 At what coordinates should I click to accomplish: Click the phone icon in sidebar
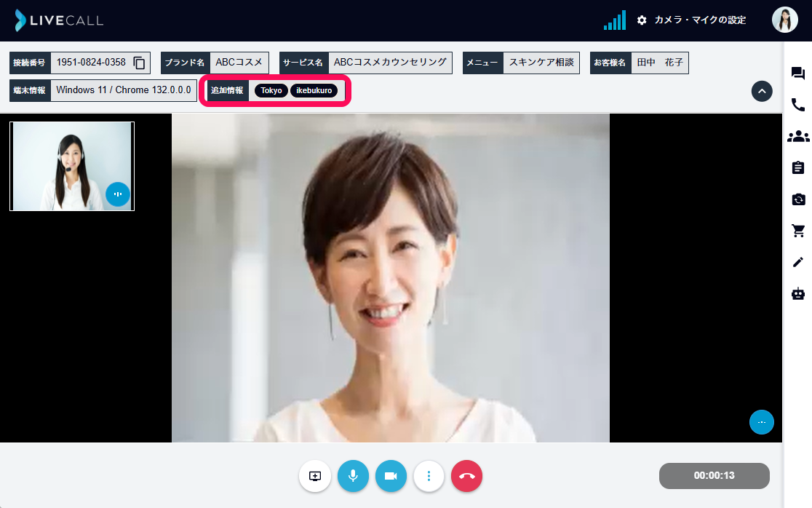[798, 105]
